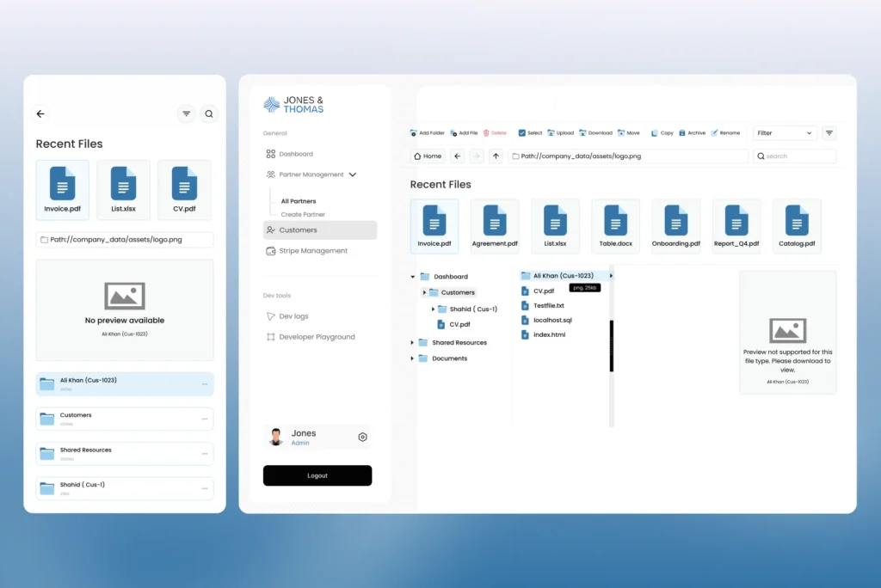881x588 pixels.
Task: Click the Rename pencil icon
Action: tap(714, 133)
